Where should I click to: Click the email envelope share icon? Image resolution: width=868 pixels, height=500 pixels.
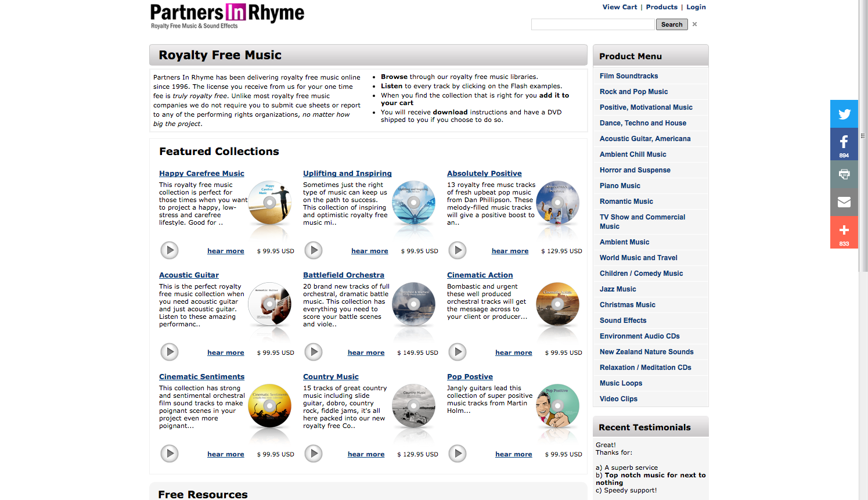(844, 202)
